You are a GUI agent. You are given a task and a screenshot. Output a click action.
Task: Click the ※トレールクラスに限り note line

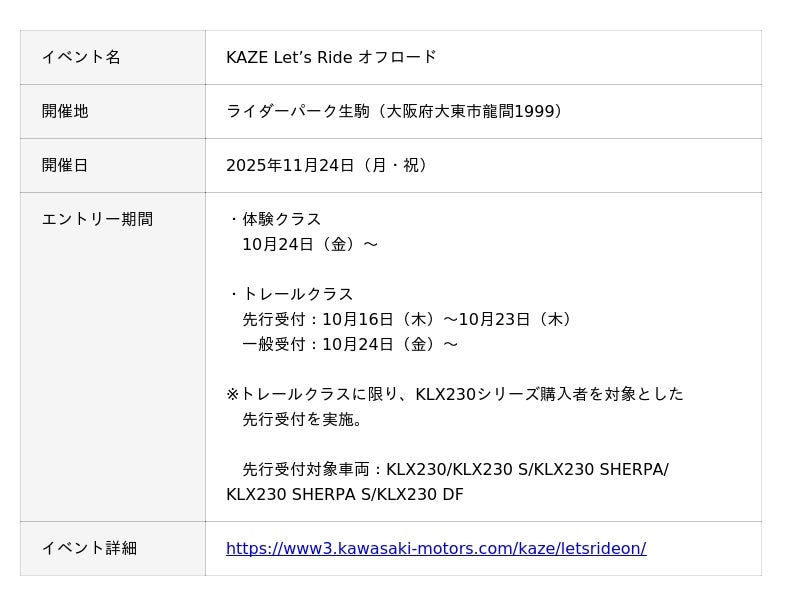point(455,394)
